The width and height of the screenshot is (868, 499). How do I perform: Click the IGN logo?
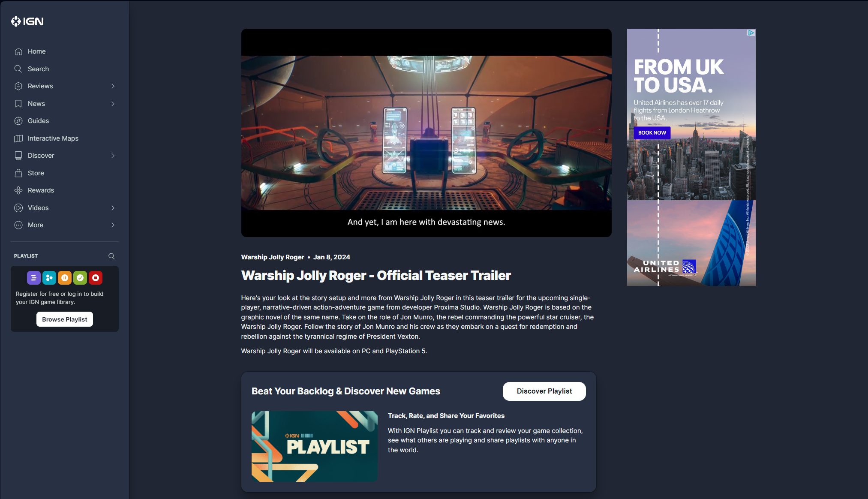27,21
